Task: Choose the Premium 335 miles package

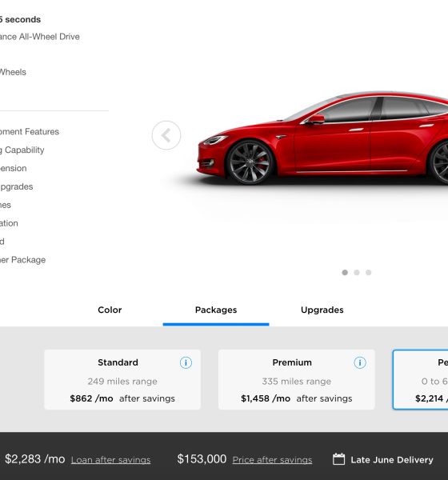Action: click(x=297, y=379)
